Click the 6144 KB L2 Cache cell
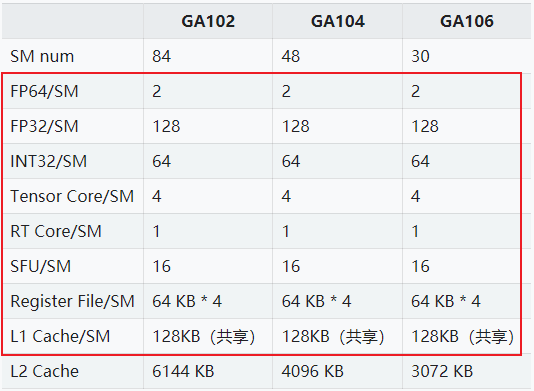 point(183,371)
